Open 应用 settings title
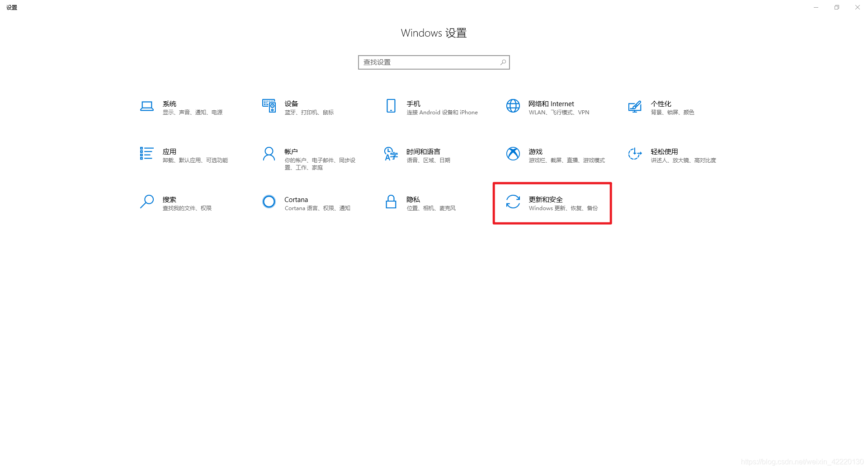The width and height of the screenshot is (868, 470). [170, 152]
